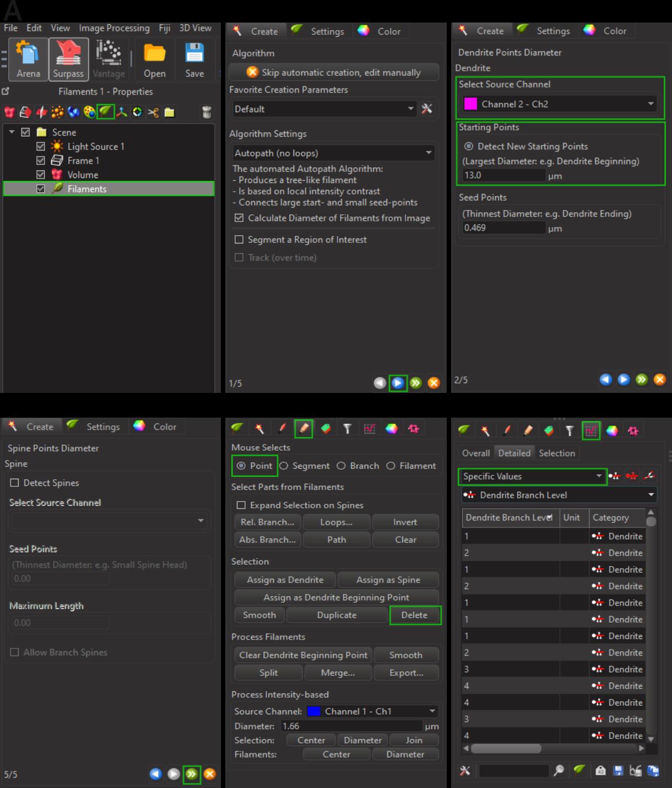Image resolution: width=672 pixels, height=788 pixels.
Task: Click the wrench icon beside Default parameters
Action: 427,109
